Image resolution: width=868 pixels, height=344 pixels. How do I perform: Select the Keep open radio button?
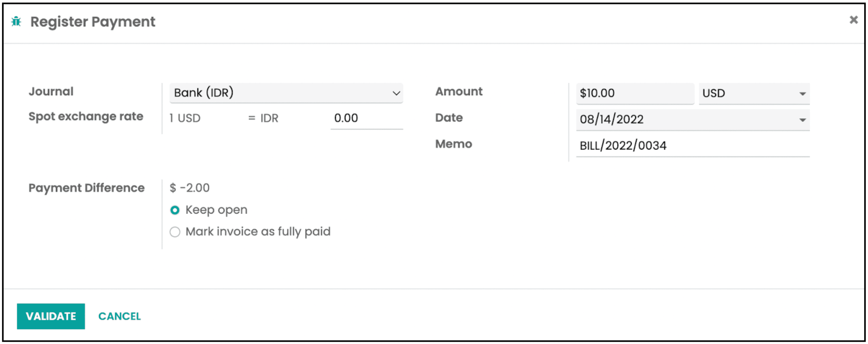click(x=175, y=210)
